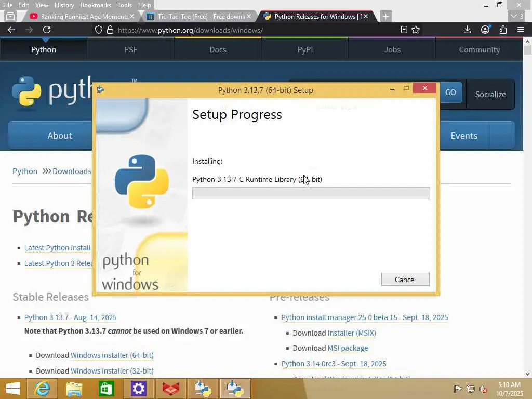
Task: Open the Windows Store taskbar icon
Action: (x=106, y=389)
